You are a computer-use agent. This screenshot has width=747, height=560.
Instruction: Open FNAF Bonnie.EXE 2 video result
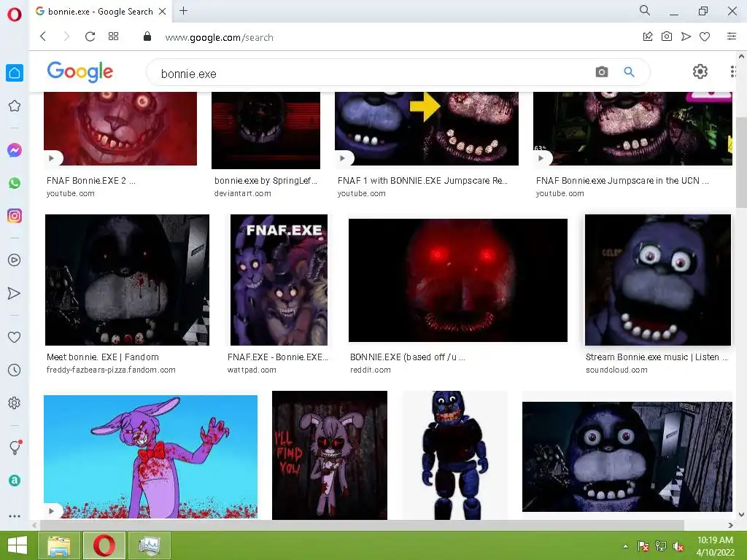point(90,181)
